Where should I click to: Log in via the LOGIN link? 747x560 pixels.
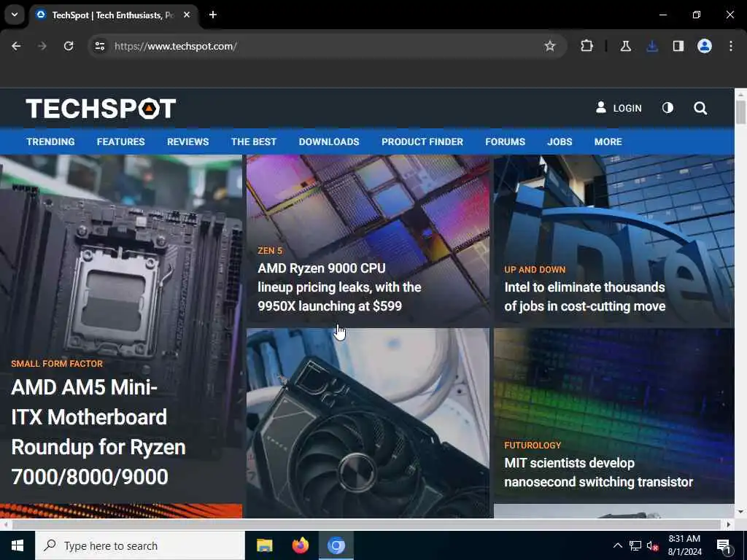click(x=619, y=108)
